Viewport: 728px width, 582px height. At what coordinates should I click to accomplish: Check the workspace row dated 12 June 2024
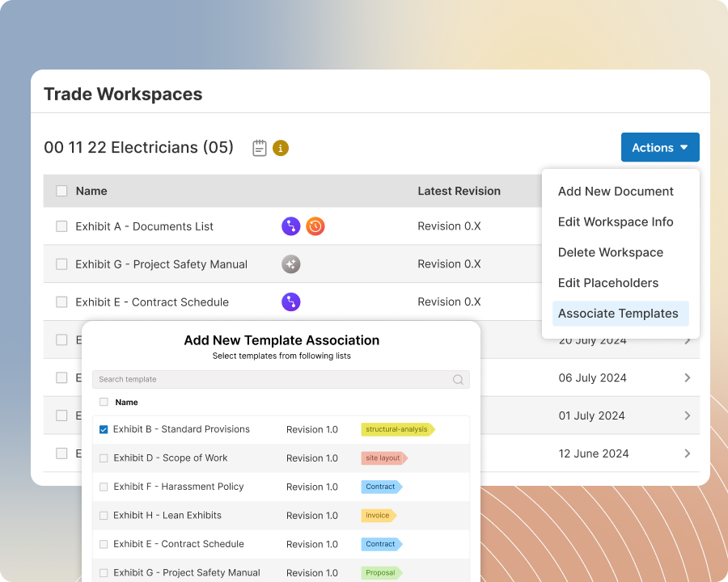(61, 453)
